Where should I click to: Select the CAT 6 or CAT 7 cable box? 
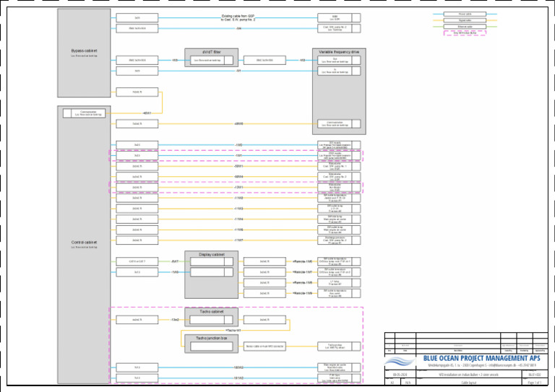pyautogui.click(x=137, y=261)
